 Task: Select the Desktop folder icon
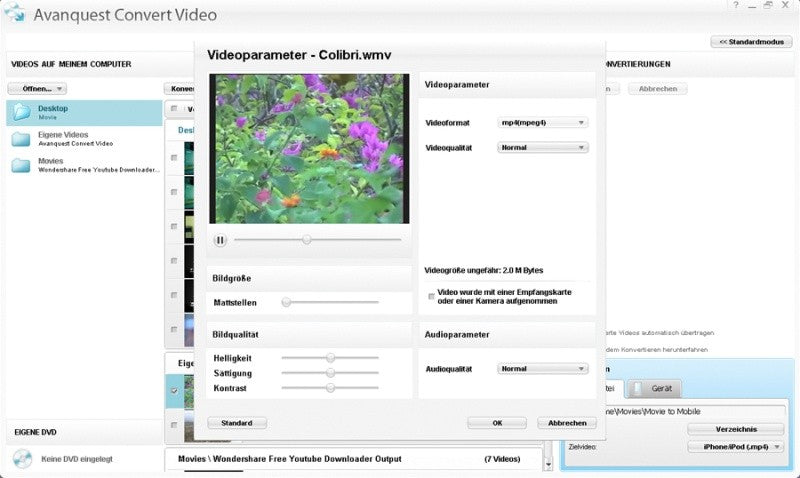click(x=22, y=112)
